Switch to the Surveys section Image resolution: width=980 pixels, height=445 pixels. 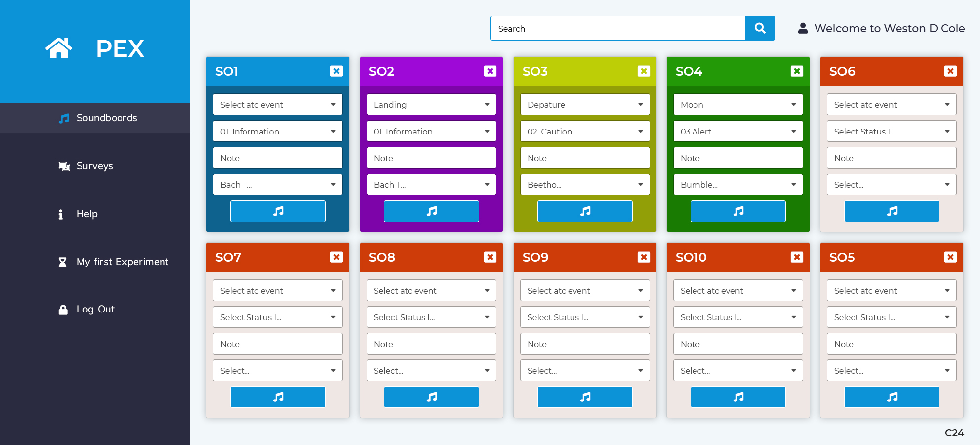94,166
